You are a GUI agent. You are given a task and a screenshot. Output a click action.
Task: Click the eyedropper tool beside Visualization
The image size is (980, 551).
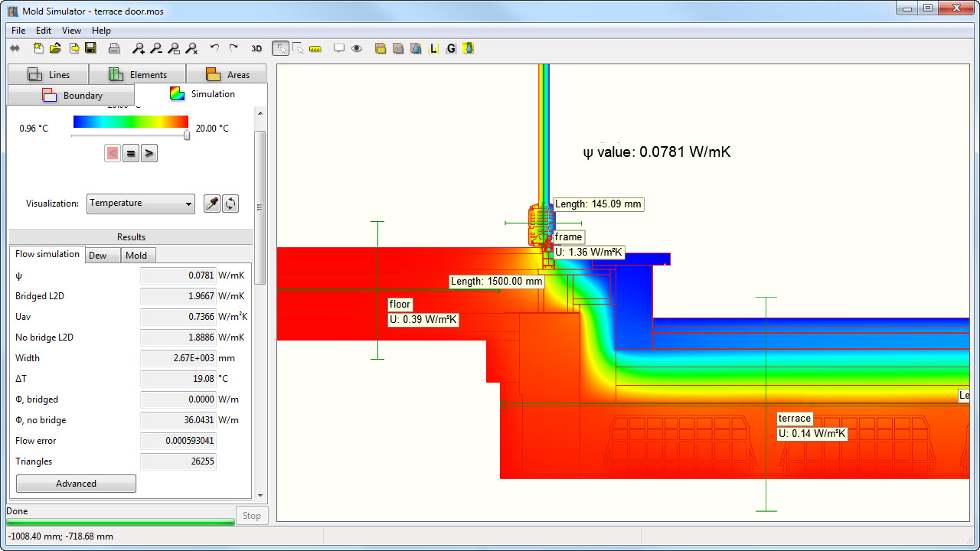click(211, 204)
